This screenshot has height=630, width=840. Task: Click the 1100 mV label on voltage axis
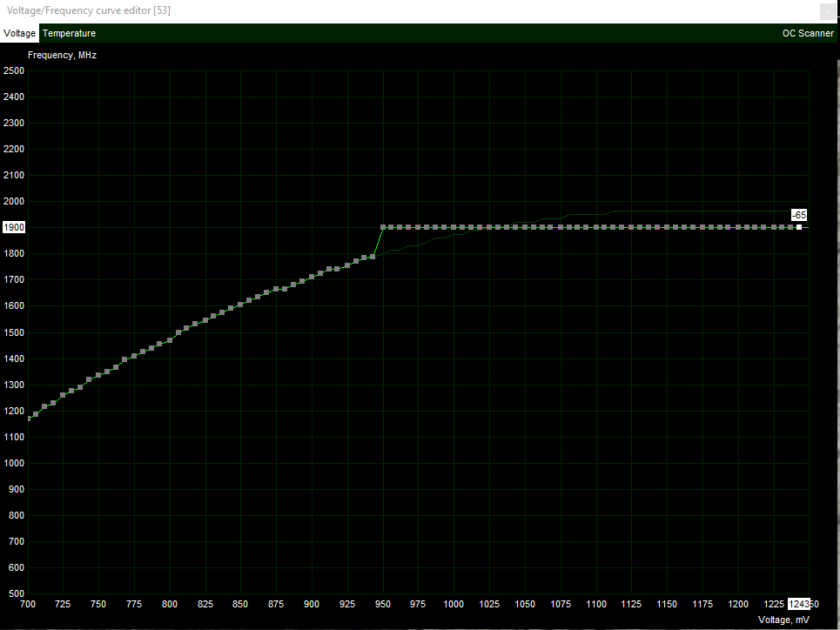click(596, 604)
